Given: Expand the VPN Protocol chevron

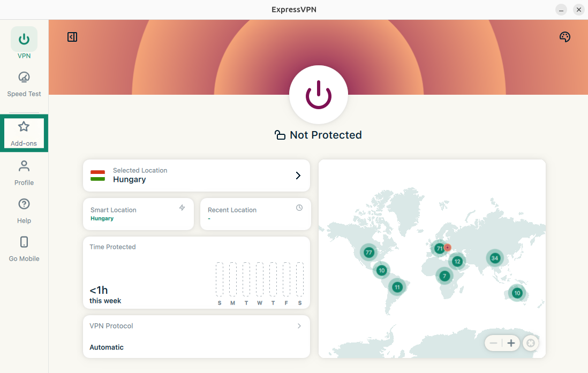Looking at the screenshot, I should click(299, 326).
